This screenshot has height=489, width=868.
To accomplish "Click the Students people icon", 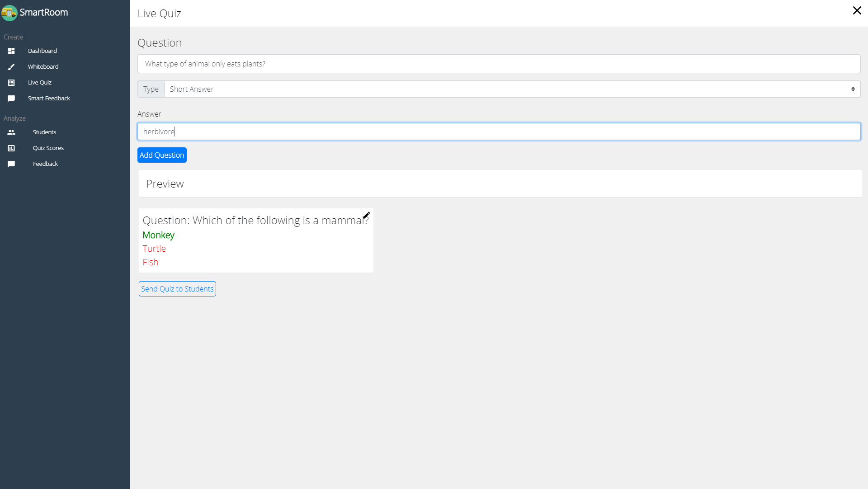I will [x=11, y=132].
